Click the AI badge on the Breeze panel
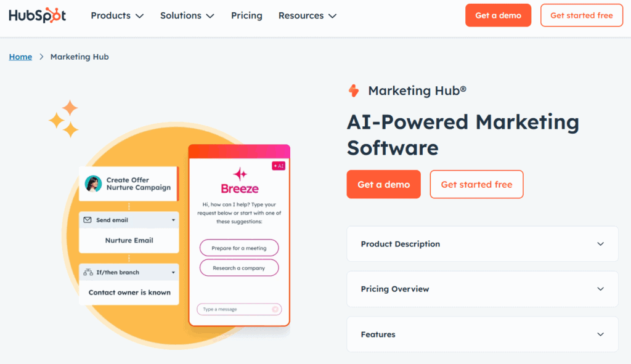This screenshot has height=364, width=631. click(x=277, y=165)
